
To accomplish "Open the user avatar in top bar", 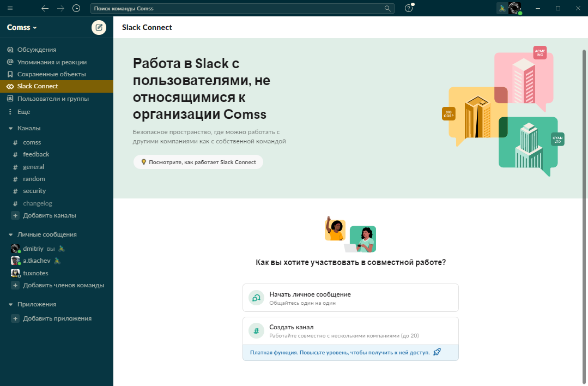I will 515,8.
